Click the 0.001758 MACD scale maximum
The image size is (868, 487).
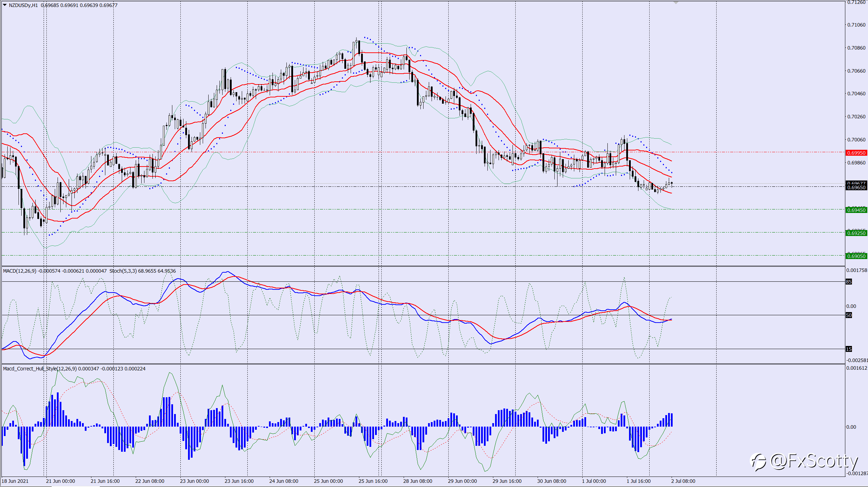pos(857,270)
